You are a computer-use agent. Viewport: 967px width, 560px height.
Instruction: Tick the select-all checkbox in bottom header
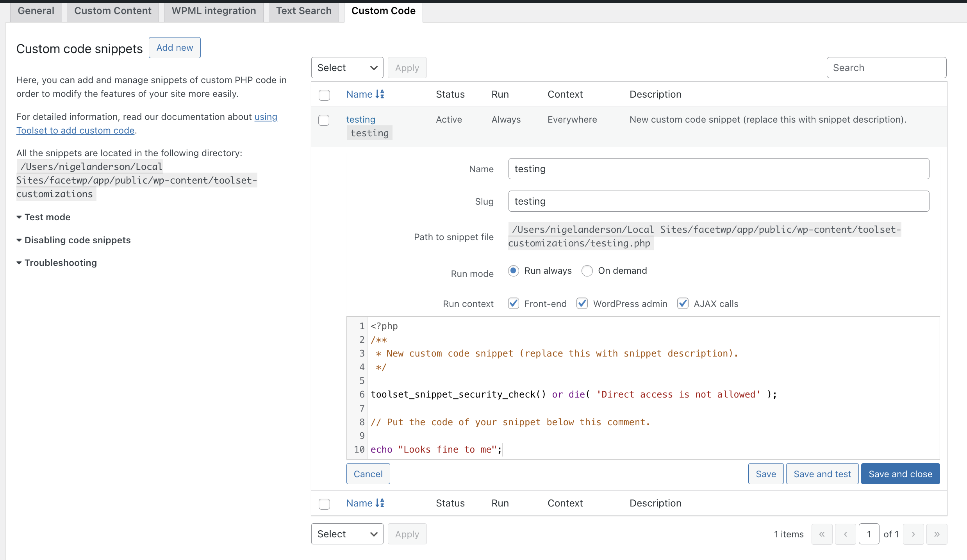(x=324, y=504)
